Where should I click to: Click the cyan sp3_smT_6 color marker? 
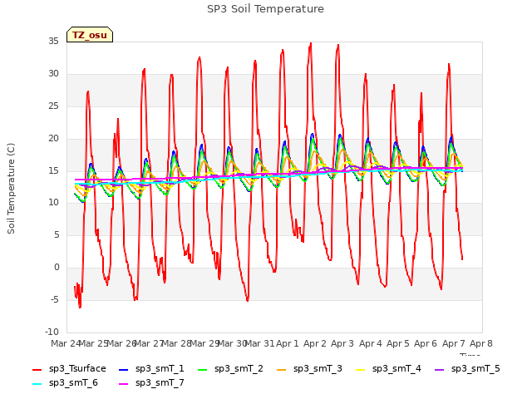(x=37, y=384)
